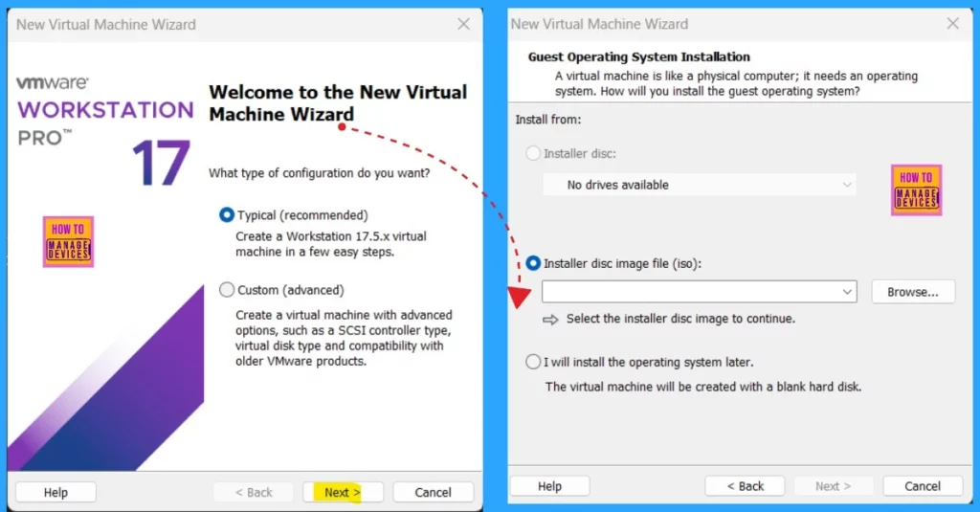Select the Installer disc radio option
Screen dimensions: 980x512
[x=532, y=153]
